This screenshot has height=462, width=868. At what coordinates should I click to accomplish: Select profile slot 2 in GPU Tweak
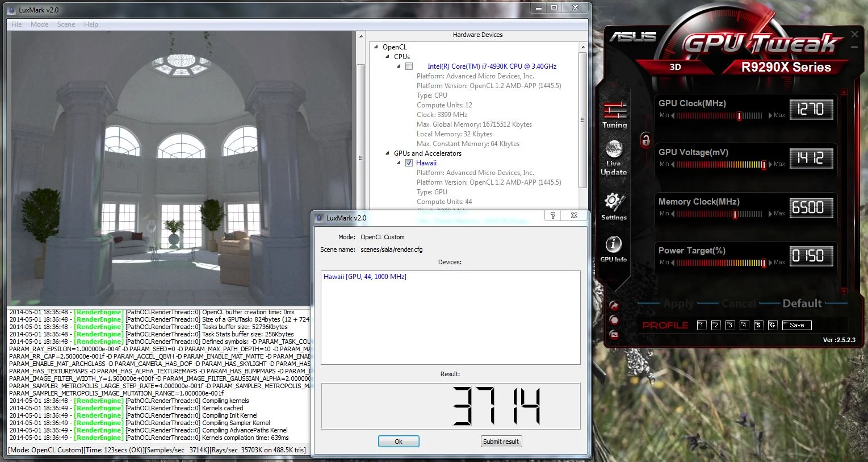click(716, 325)
